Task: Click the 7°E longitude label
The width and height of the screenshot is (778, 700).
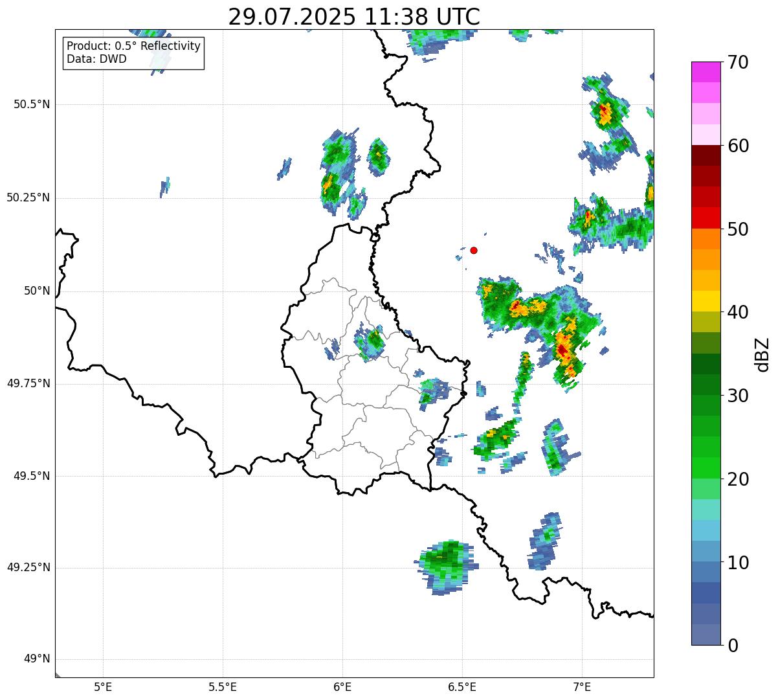Action: pyautogui.click(x=582, y=686)
